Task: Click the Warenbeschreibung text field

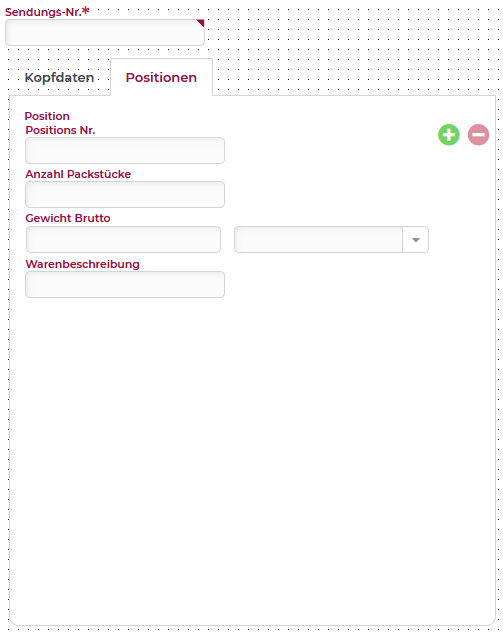Action: (125, 285)
